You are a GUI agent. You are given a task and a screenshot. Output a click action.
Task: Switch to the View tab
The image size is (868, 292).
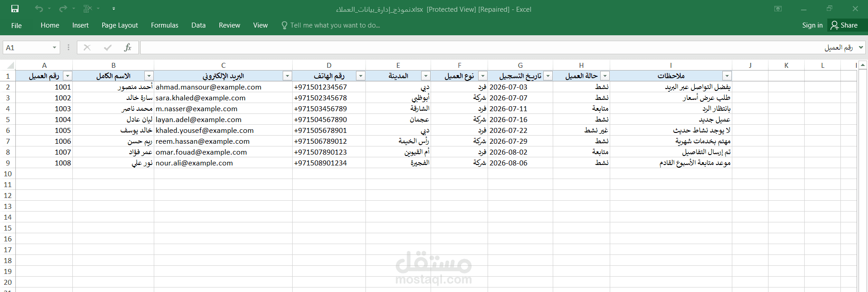click(261, 25)
